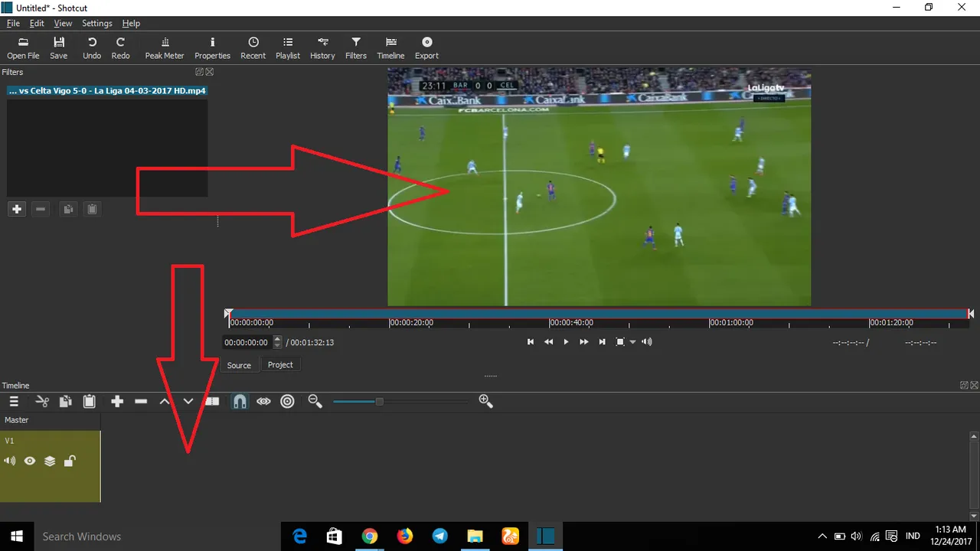The width and height of the screenshot is (980, 551).
Task: Click the timeline zoom slider
Action: [x=400, y=401]
